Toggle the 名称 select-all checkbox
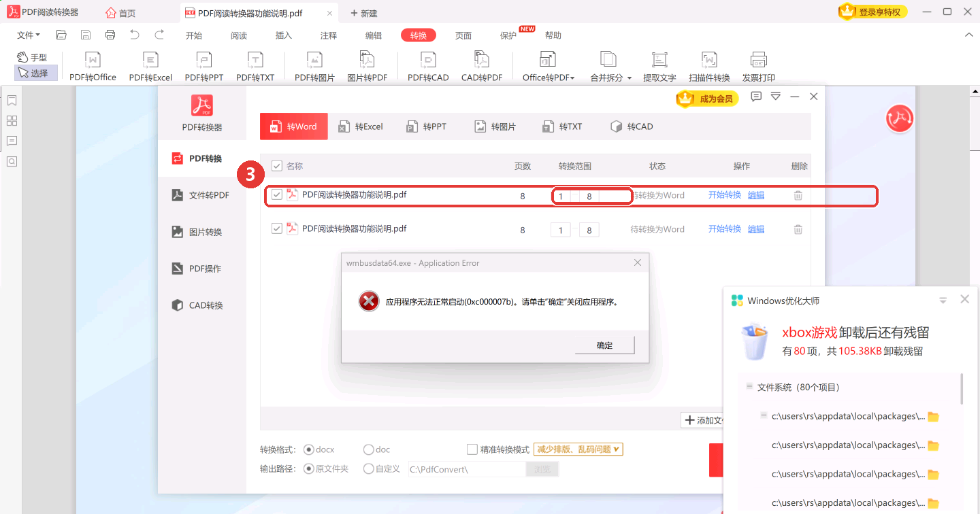Screen dimensions: 980x514 click(277, 166)
